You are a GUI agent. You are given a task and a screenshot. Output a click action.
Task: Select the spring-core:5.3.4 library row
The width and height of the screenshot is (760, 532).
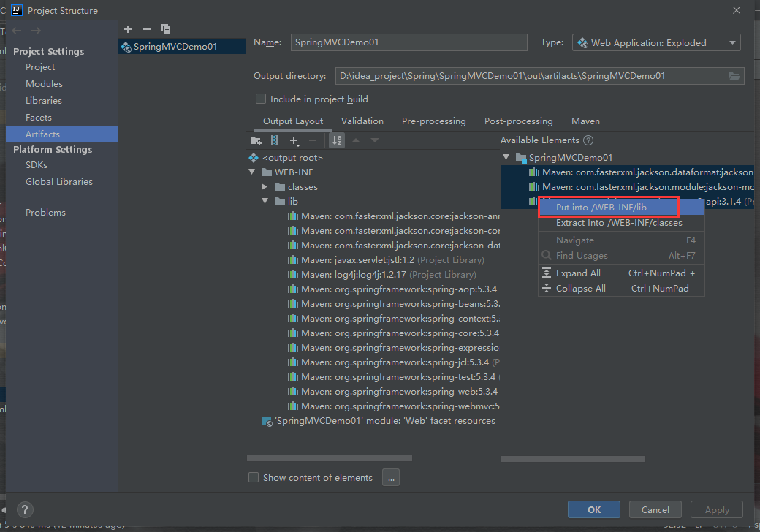394,332
